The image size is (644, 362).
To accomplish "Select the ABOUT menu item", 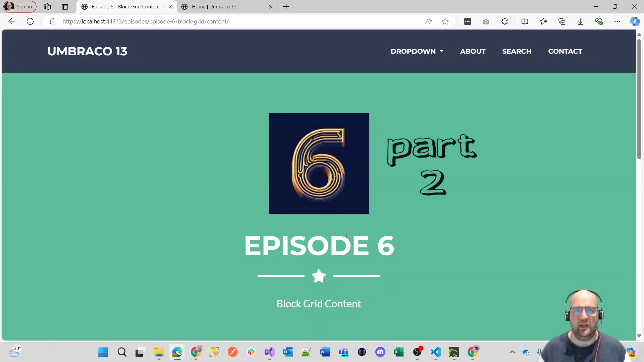I will pos(473,51).
